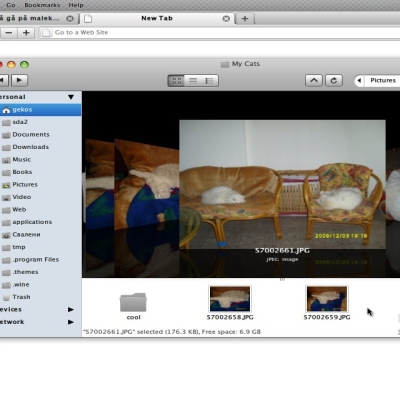Screen dimensions: 400x400
Task: Reload the My Cats folder
Action: point(333,80)
